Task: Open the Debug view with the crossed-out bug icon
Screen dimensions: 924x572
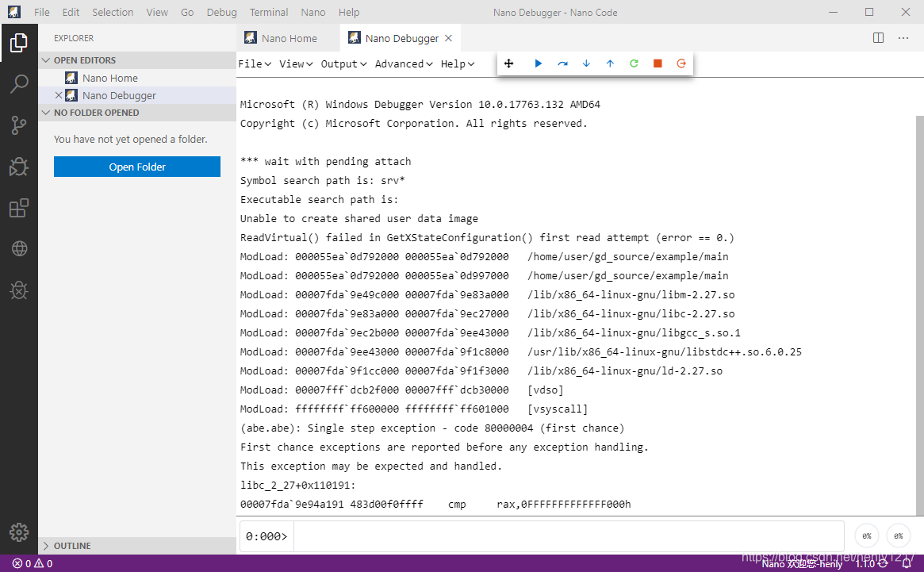Action: click(x=19, y=167)
